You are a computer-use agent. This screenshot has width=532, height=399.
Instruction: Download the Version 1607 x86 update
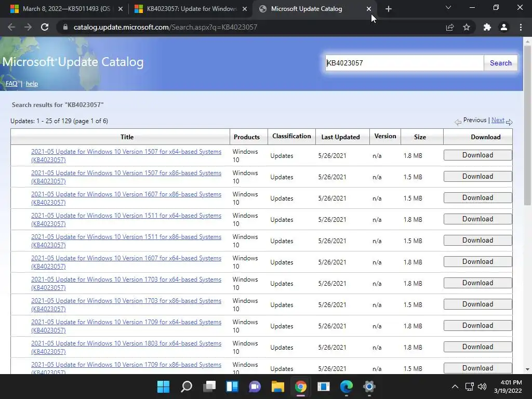478,198
